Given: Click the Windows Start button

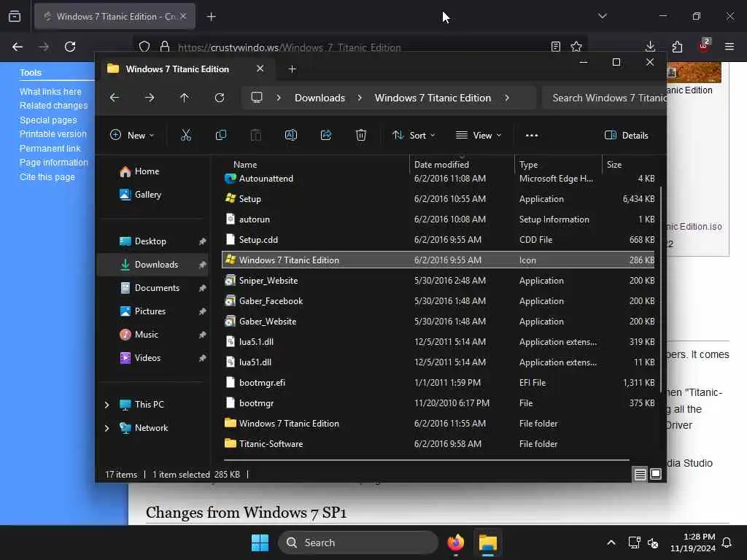Looking at the screenshot, I should (260, 542).
